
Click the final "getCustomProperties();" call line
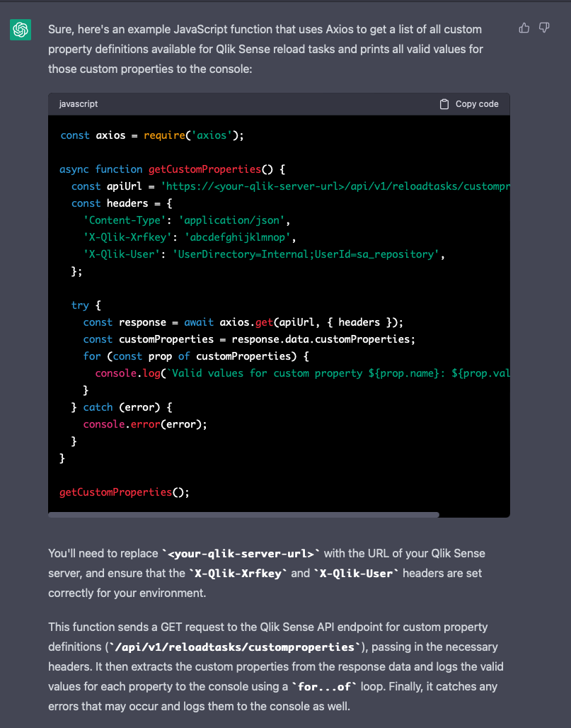click(x=125, y=492)
